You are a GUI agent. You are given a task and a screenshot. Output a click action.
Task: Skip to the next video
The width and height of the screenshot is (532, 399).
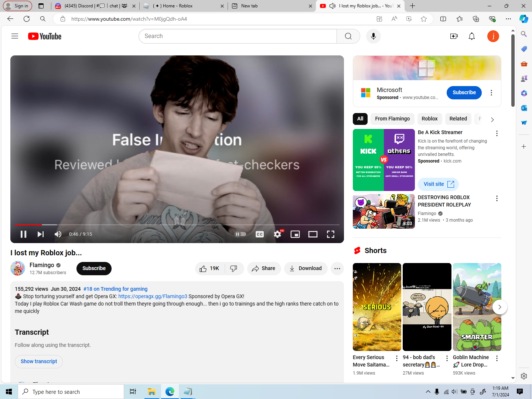[41, 234]
